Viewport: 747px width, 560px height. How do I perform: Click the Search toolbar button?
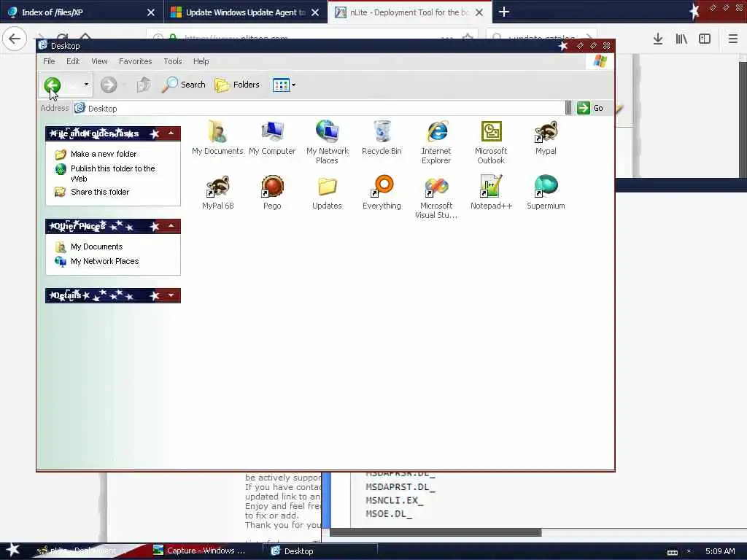[x=183, y=85]
